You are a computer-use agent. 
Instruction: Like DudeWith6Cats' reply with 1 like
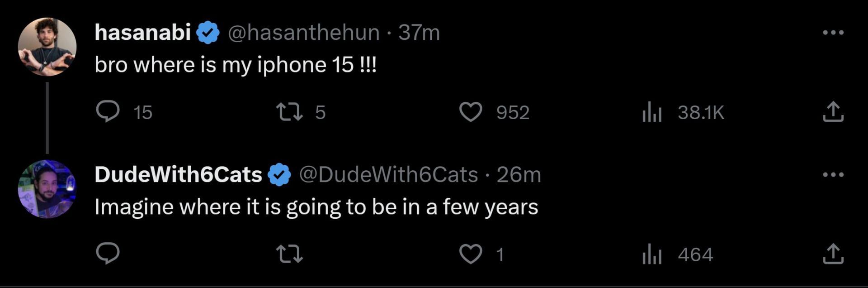471,254
